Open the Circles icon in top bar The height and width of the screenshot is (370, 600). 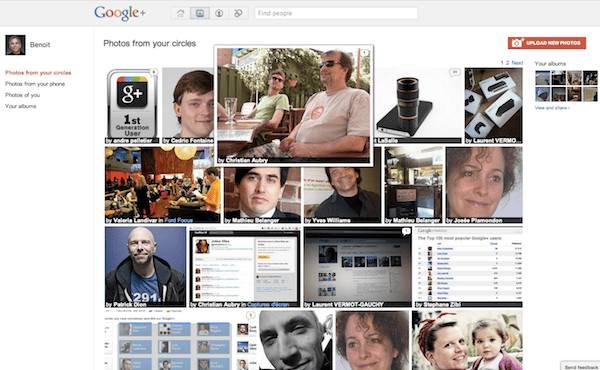[238, 13]
